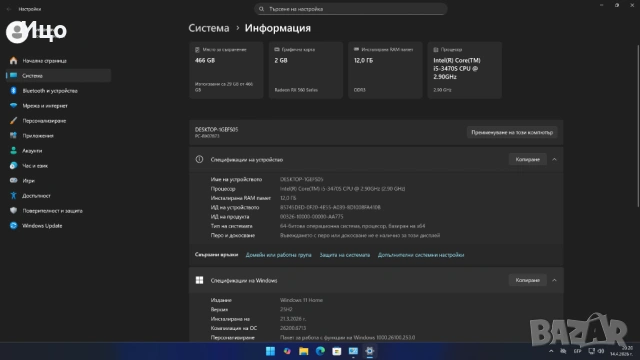The width and height of the screenshot is (640, 360).
Task: Open volume tray icon
Action: (x=601, y=351)
